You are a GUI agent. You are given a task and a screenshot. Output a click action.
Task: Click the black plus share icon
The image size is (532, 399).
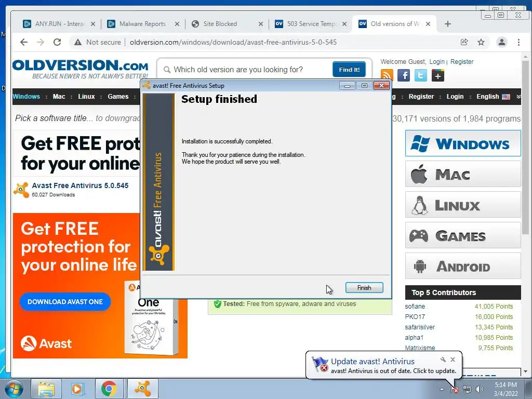[437, 75]
